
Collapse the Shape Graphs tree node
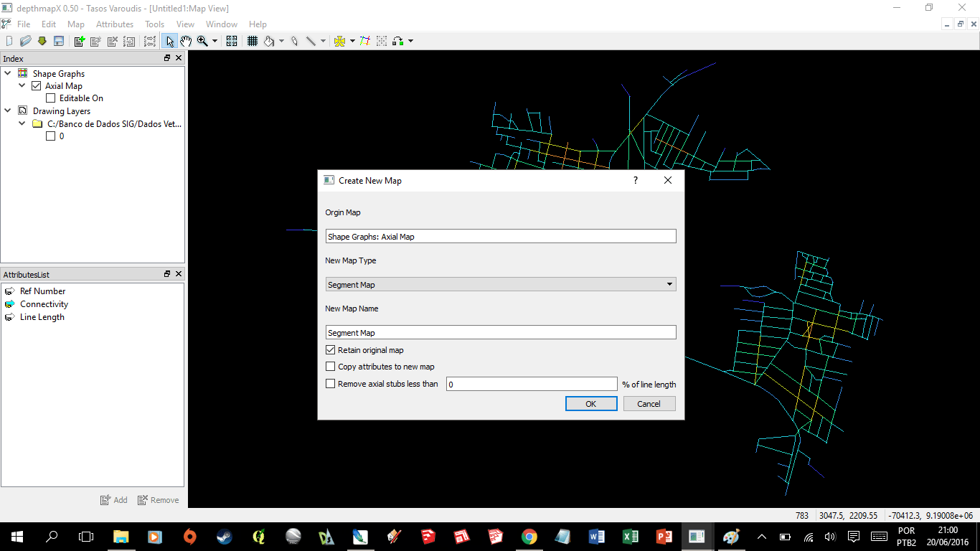click(x=9, y=73)
